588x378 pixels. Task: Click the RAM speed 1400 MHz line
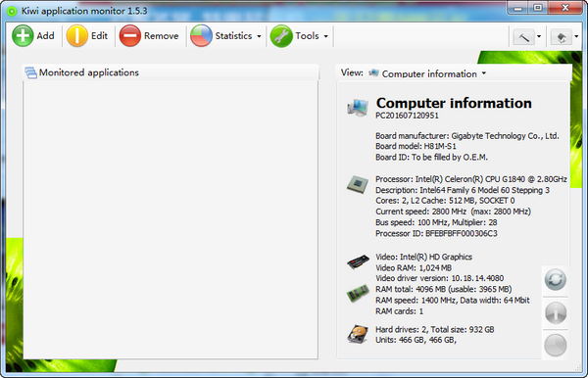pyautogui.click(x=453, y=300)
